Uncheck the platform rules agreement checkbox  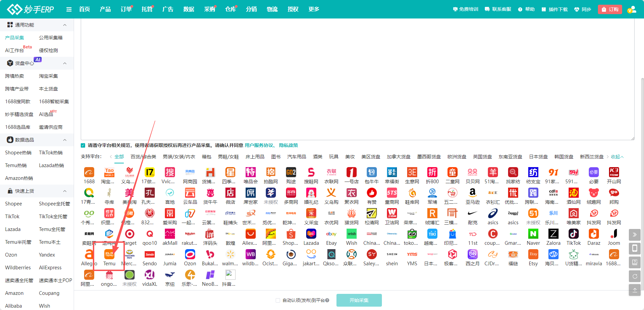point(83,145)
